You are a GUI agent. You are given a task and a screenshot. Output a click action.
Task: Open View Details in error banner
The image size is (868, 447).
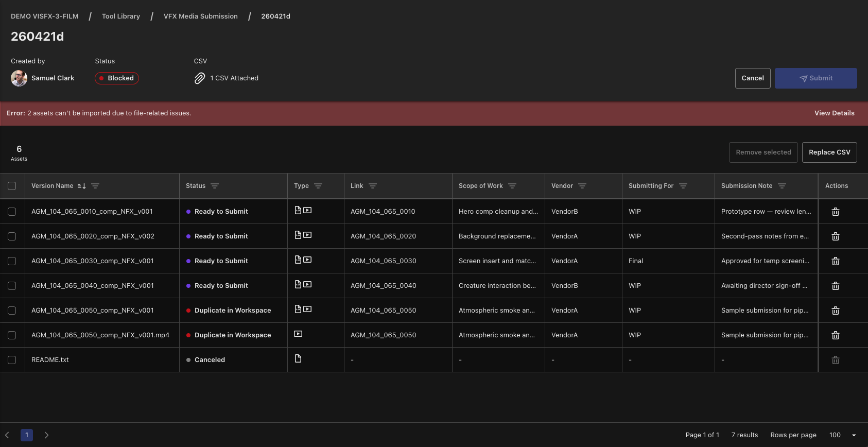835,113
